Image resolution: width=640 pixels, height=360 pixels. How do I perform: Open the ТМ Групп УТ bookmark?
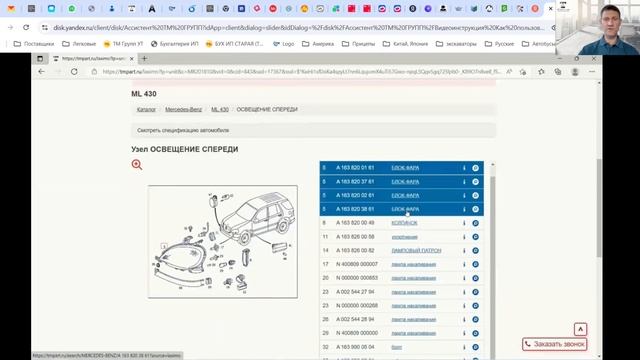pos(123,44)
